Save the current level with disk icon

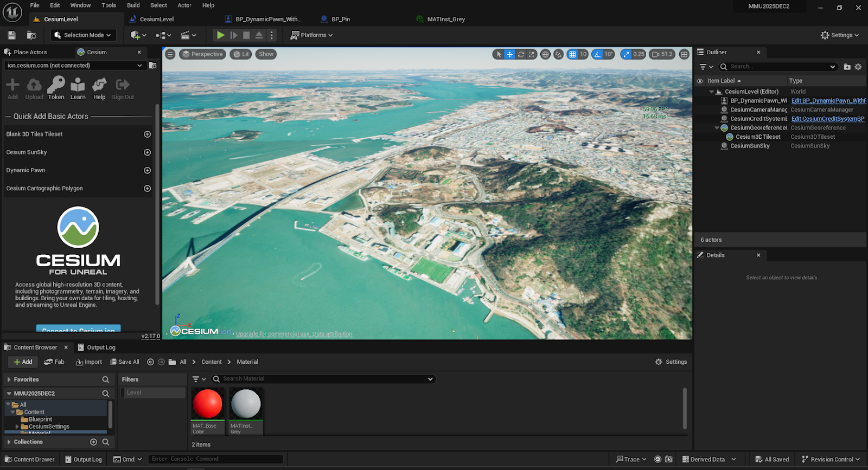tap(11, 35)
